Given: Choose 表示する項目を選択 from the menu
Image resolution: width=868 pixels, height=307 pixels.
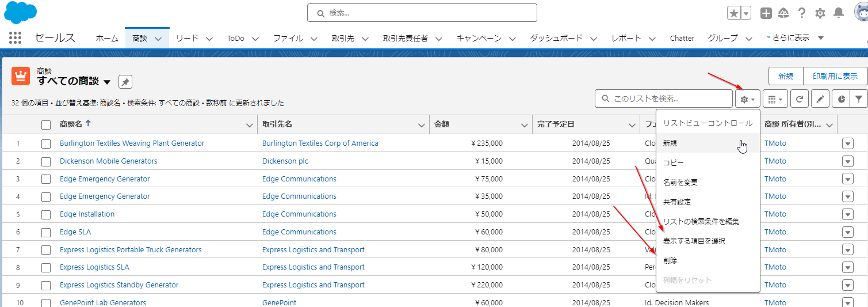Looking at the screenshot, I should (694, 241).
